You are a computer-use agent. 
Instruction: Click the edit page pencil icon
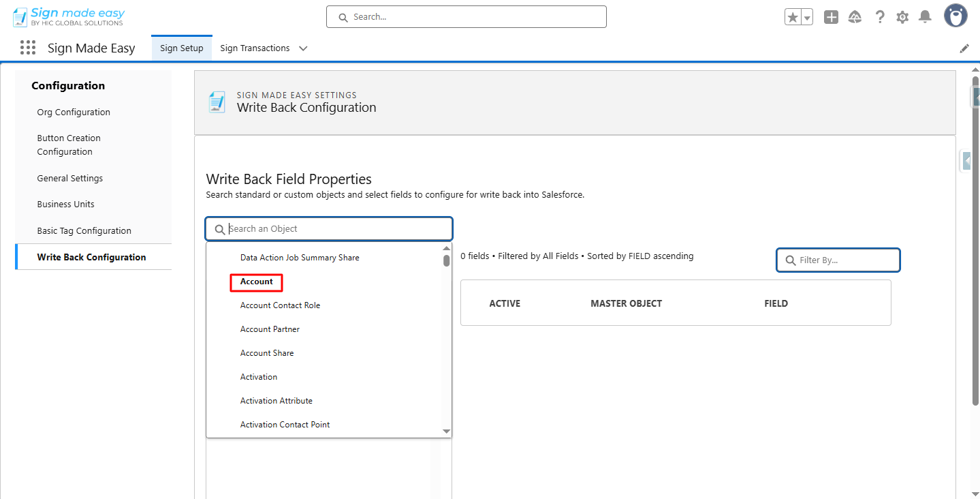tap(964, 48)
